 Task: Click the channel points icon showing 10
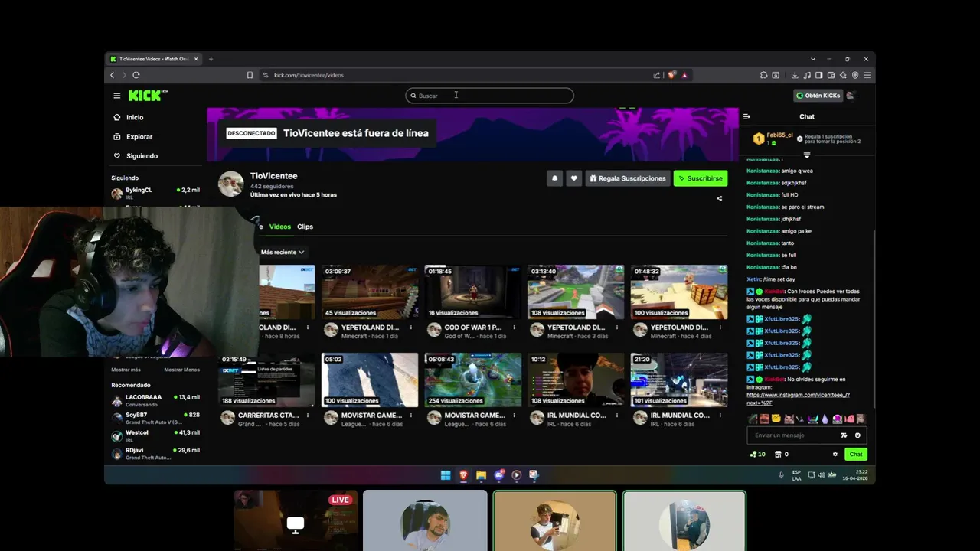tap(758, 455)
